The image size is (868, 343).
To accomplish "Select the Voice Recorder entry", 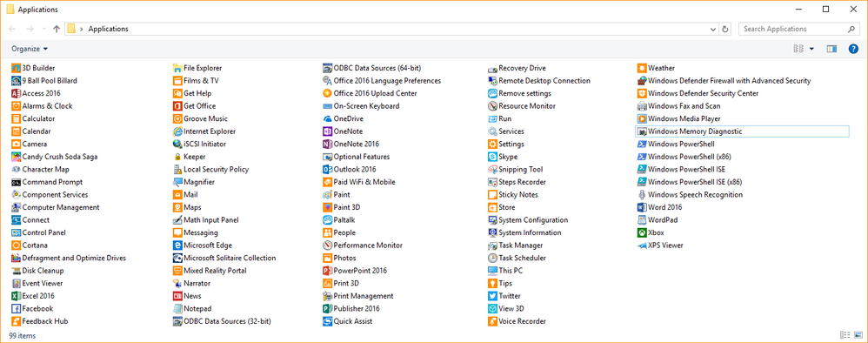I will (x=517, y=321).
